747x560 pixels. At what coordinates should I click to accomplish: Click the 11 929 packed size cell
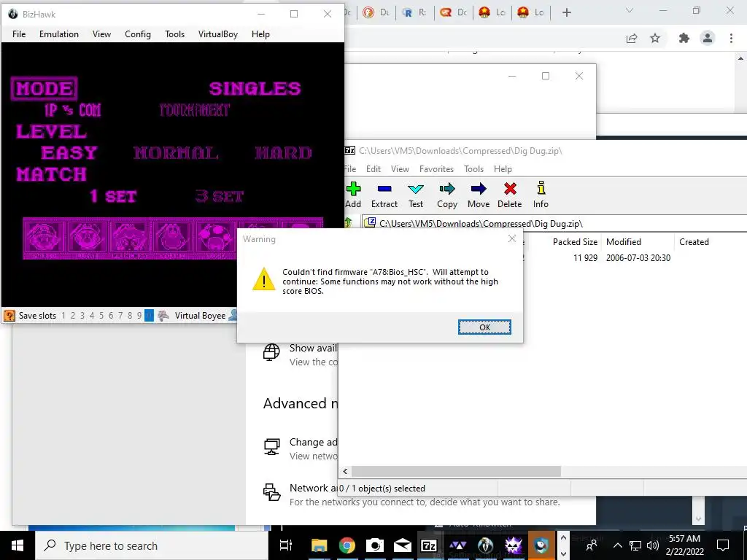585,257
